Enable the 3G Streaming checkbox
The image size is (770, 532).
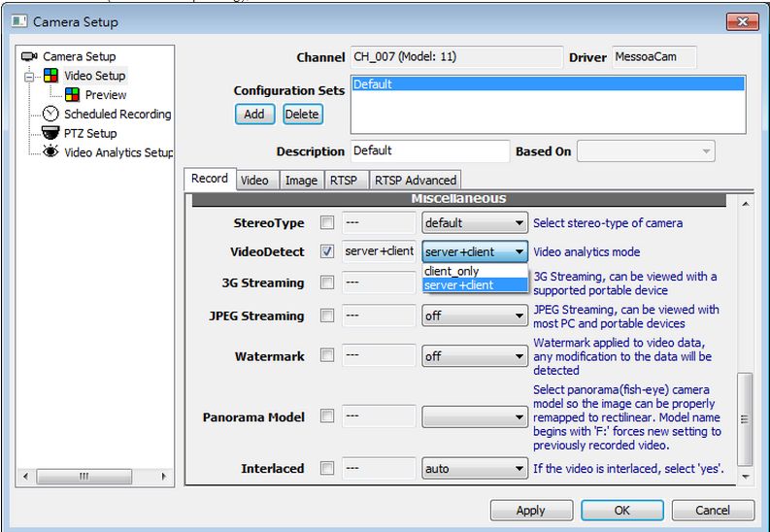[x=327, y=283]
